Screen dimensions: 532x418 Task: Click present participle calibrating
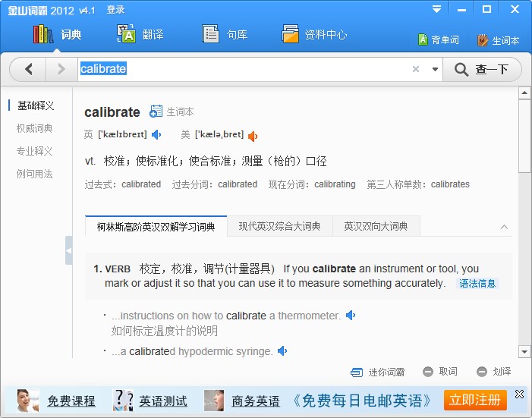click(335, 184)
